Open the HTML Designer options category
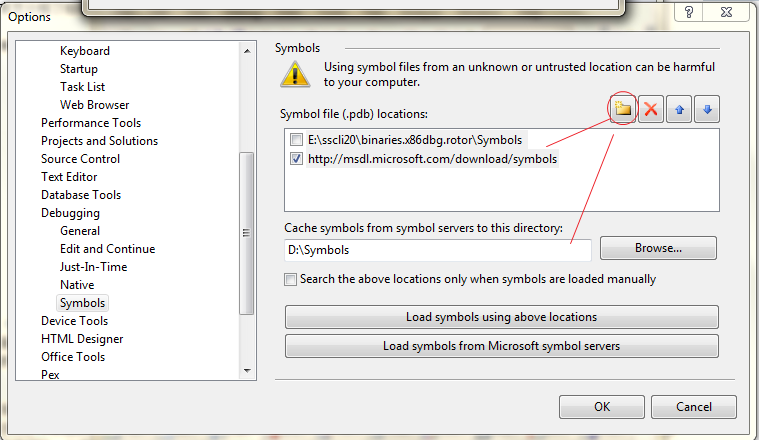This screenshot has width=759, height=440. pos(82,339)
